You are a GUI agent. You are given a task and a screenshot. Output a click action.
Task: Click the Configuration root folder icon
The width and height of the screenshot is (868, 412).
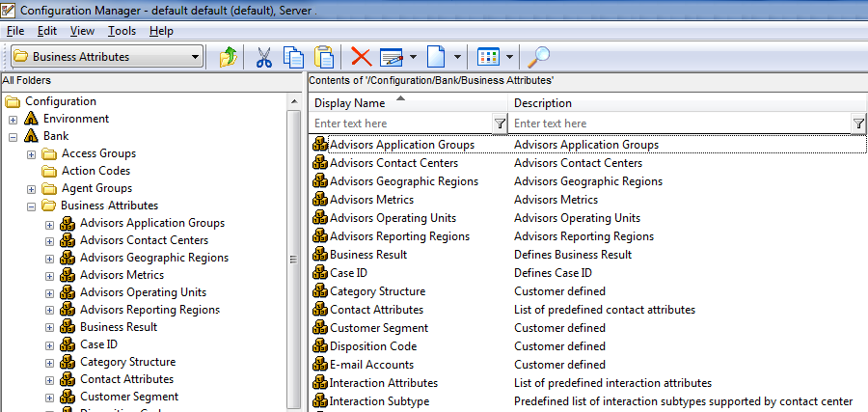tap(13, 101)
